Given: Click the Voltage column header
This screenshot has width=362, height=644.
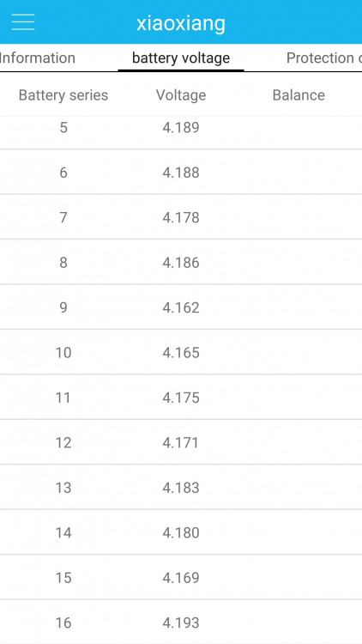Looking at the screenshot, I should click(x=181, y=94).
